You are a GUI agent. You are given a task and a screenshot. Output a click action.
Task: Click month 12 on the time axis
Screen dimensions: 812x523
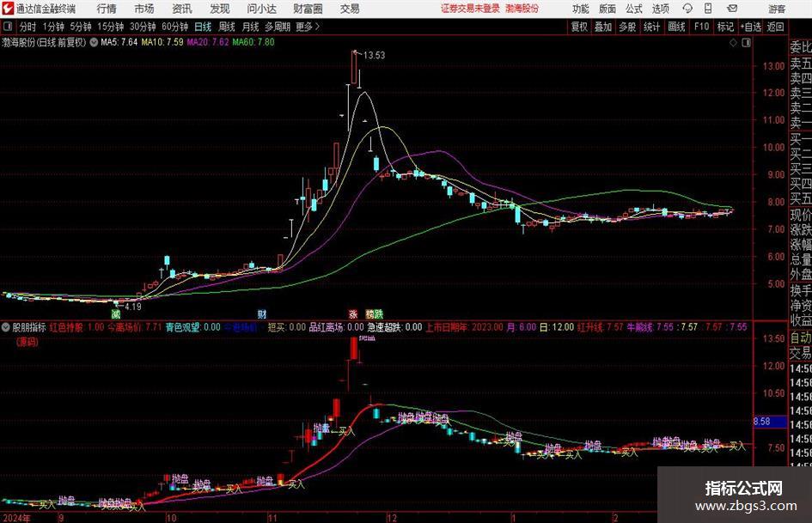[392, 518]
